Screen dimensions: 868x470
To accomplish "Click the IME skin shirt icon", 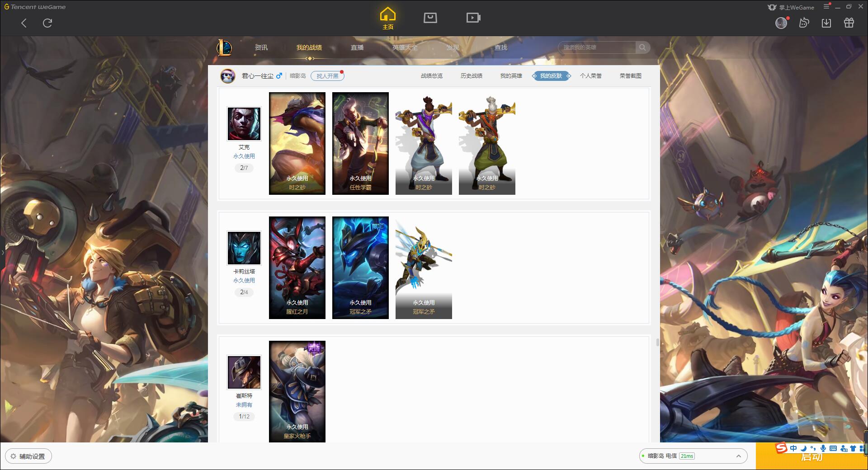I will (x=853, y=448).
